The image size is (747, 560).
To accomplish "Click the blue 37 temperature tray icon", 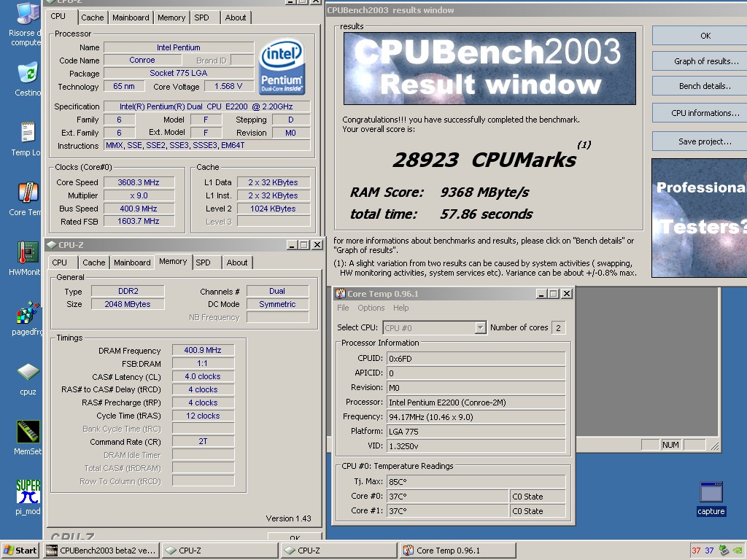I will 709,551.
